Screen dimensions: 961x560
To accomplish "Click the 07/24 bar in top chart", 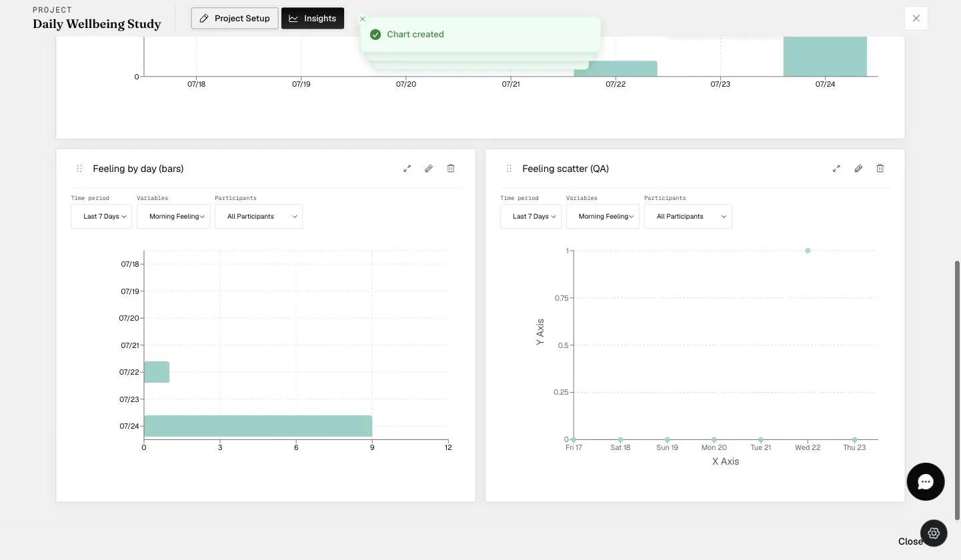I will tap(825, 57).
